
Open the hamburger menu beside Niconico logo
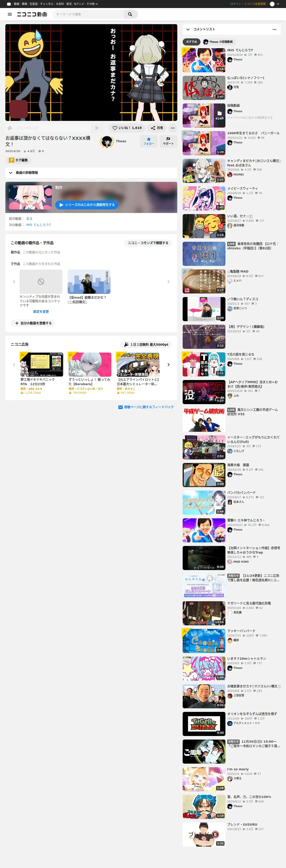(x=10, y=14)
